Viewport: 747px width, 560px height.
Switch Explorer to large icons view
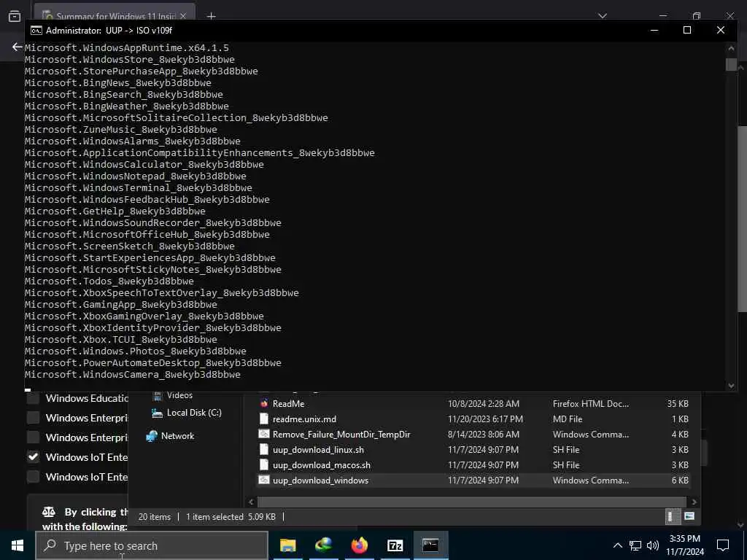point(689,516)
